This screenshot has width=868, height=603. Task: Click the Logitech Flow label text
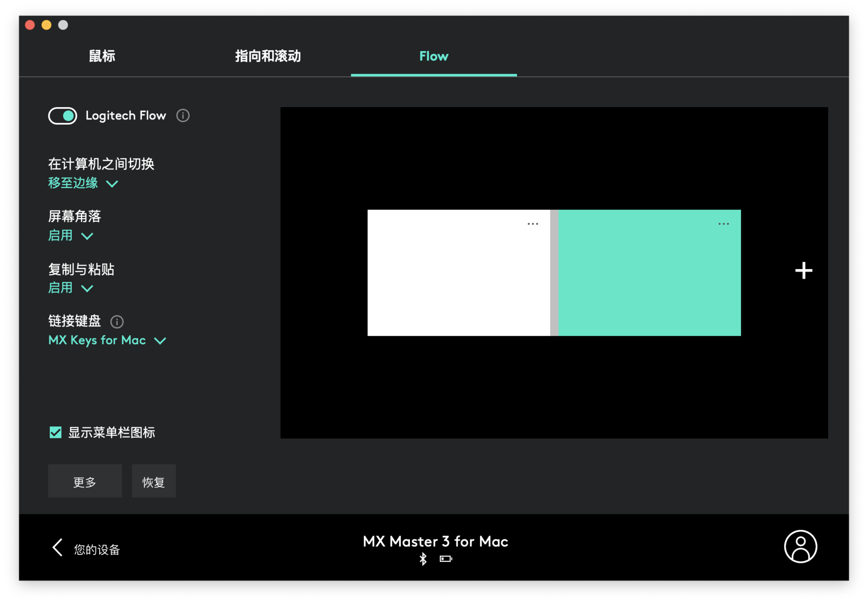[x=126, y=116]
